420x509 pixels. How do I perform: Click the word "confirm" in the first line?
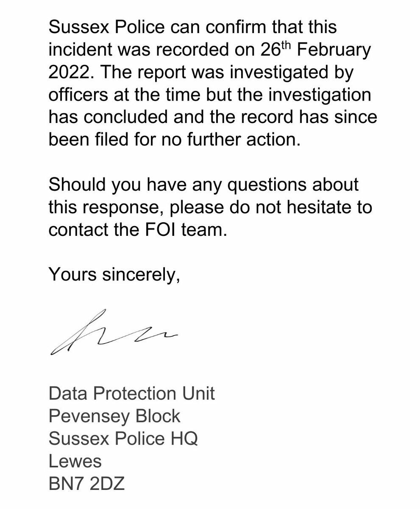click(x=236, y=27)
